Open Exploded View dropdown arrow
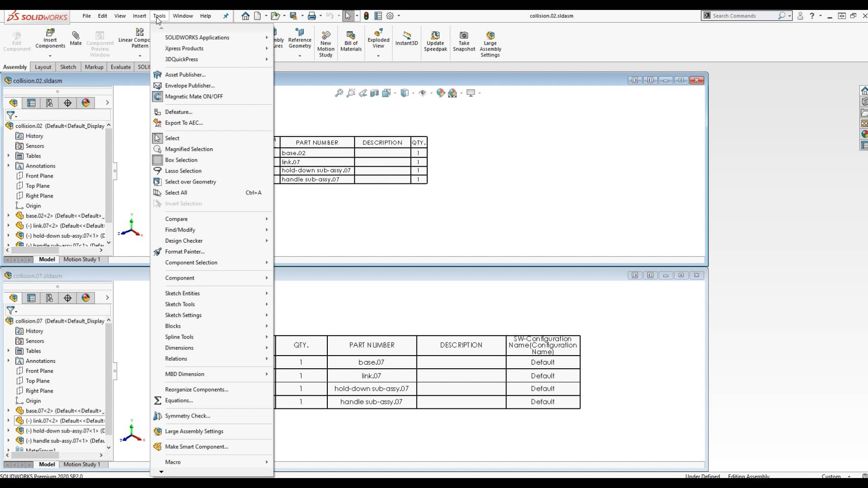 pyautogui.click(x=378, y=56)
